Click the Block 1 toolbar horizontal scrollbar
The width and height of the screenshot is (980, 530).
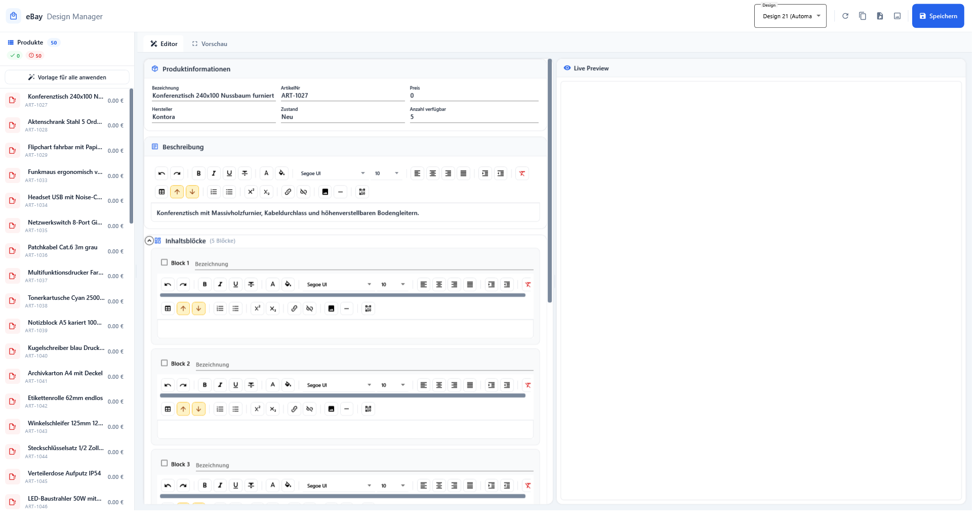[x=343, y=295]
